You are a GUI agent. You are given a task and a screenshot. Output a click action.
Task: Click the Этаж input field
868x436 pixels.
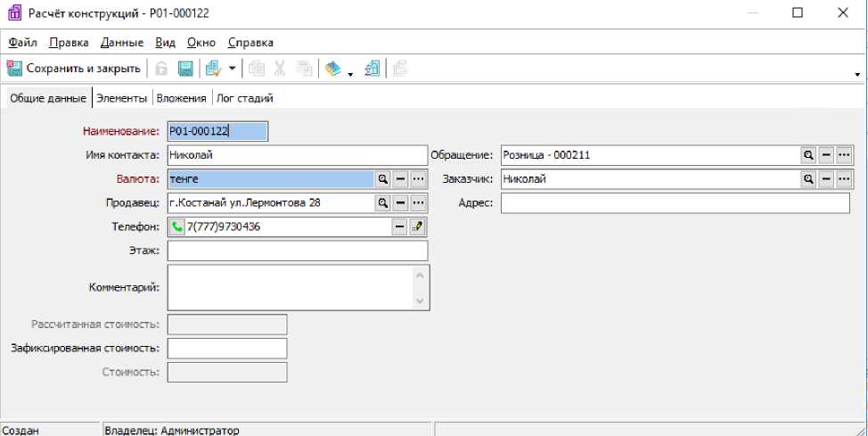click(298, 251)
